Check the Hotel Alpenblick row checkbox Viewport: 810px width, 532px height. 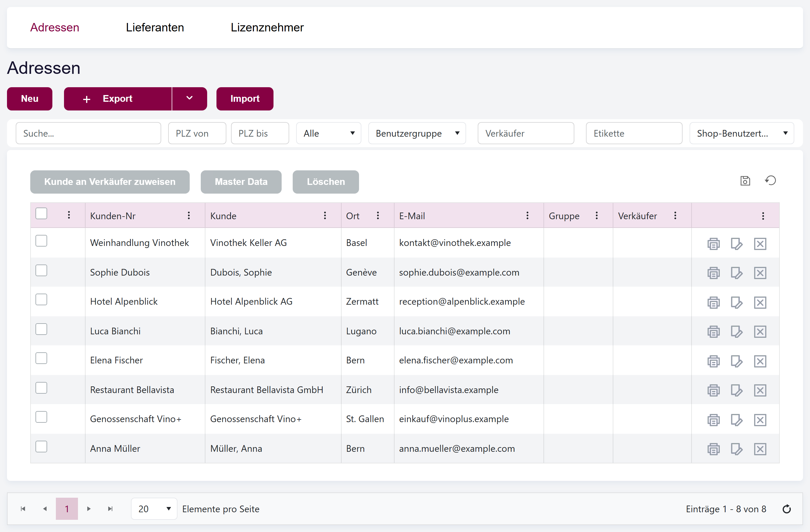pyautogui.click(x=41, y=300)
